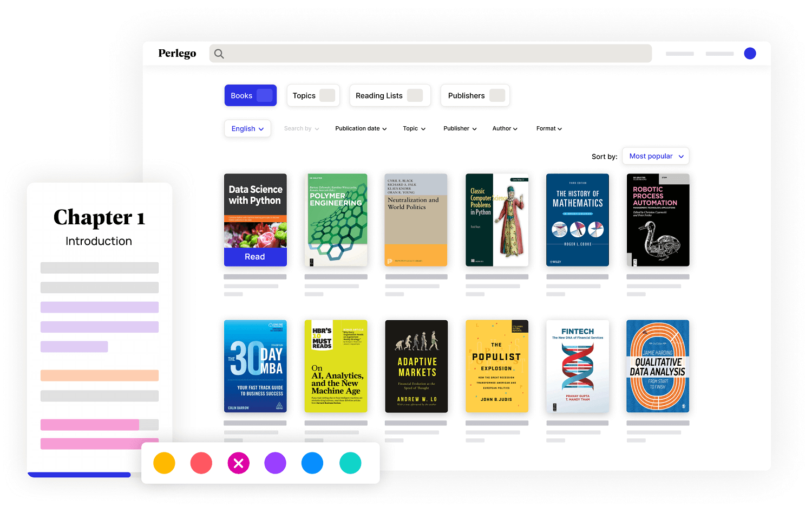Expand the Author filter dropdown

(x=505, y=128)
